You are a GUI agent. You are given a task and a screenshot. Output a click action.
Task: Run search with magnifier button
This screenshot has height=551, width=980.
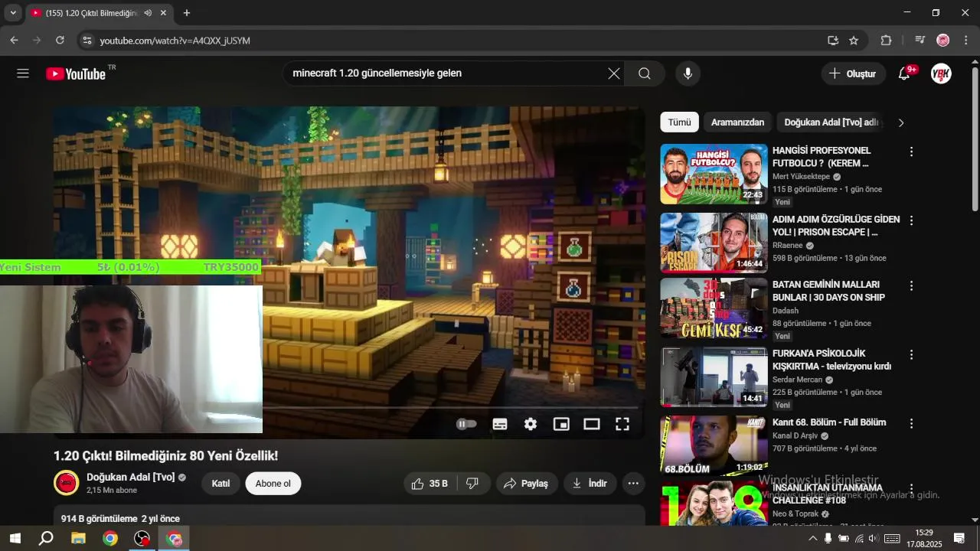tap(645, 73)
